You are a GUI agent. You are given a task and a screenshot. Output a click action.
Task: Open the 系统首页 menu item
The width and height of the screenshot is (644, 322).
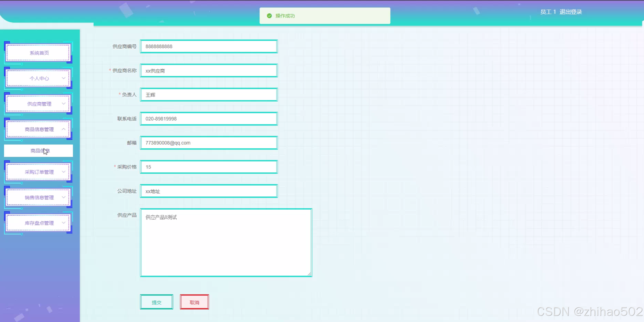point(39,53)
